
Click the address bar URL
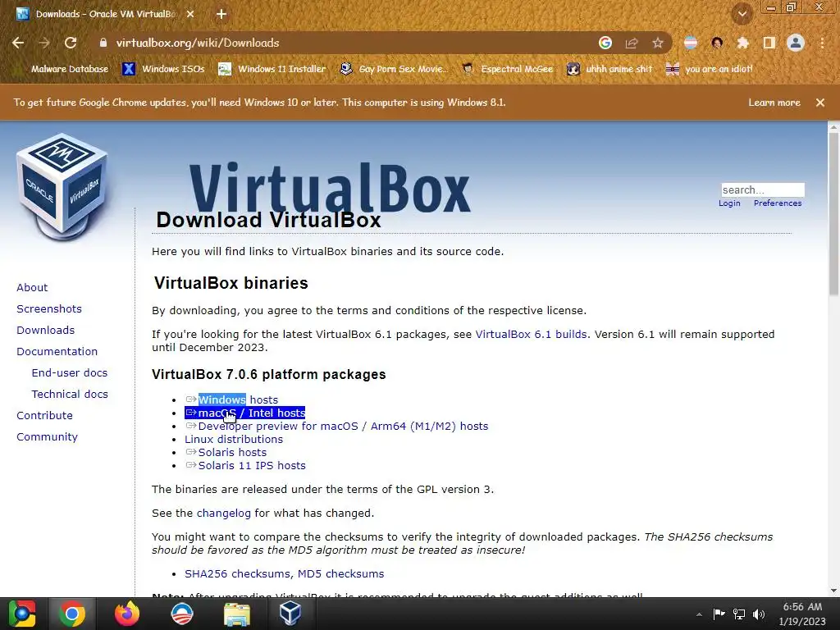click(x=198, y=43)
